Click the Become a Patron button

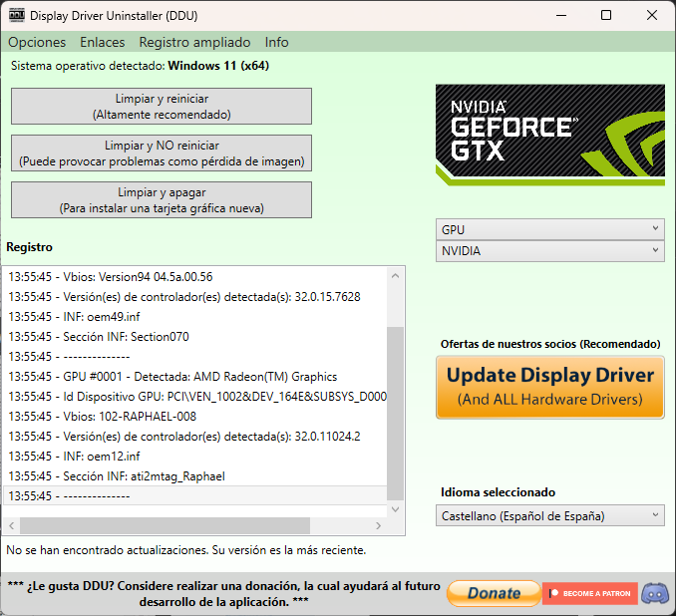(590, 593)
